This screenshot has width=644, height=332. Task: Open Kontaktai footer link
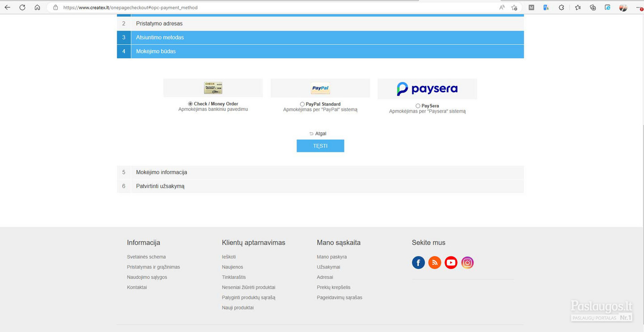tap(137, 287)
